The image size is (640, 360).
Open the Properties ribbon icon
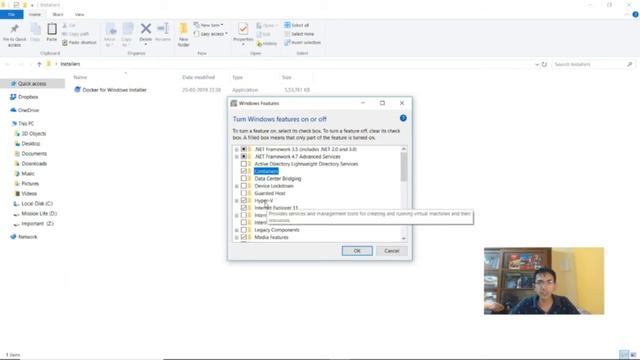(x=243, y=29)
